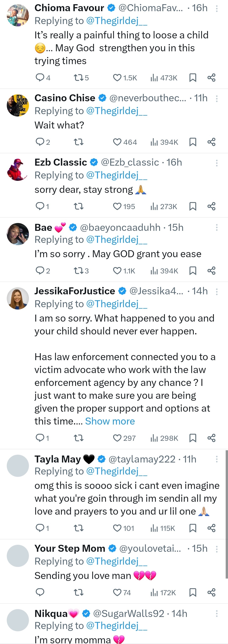Expand JessikaForJustice's reply with Show more
The height and width of the screenshot is (644, 228).
[110, 421]
